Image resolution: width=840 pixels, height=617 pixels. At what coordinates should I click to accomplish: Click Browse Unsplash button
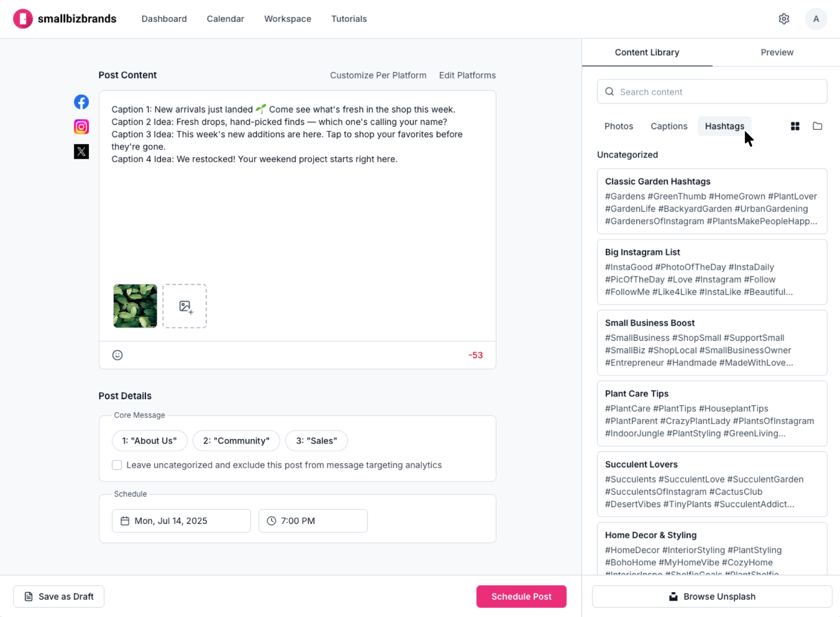(x=712, y=596)
